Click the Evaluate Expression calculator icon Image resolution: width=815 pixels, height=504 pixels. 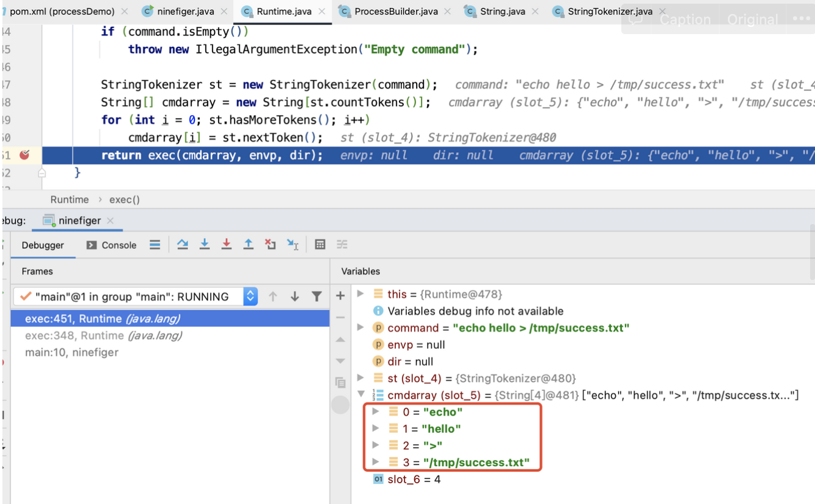(320, 245)
